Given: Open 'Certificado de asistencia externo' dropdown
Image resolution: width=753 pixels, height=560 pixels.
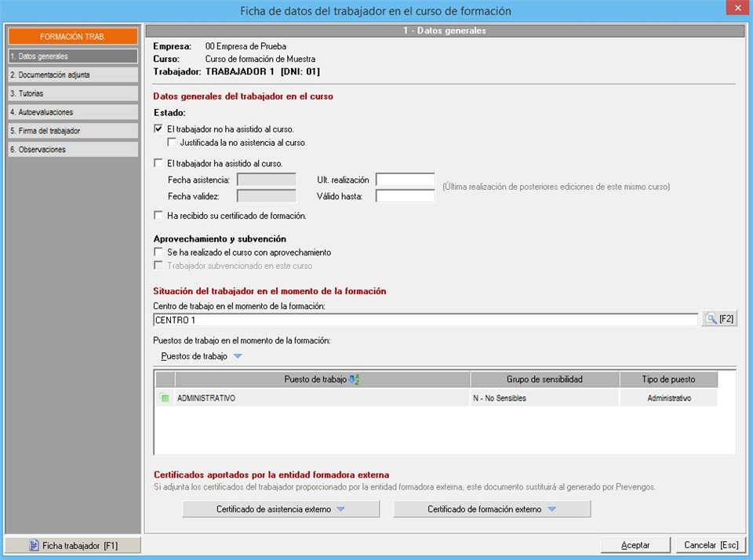Looking at the screenshot, I should (281, 509).
